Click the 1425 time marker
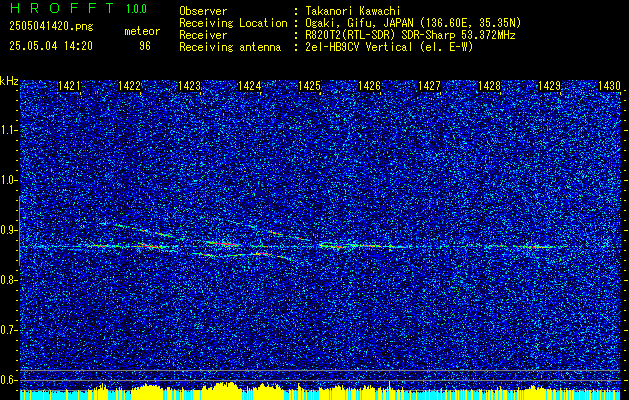Screen dimensions: 629x400 click(x=310, y=86)
